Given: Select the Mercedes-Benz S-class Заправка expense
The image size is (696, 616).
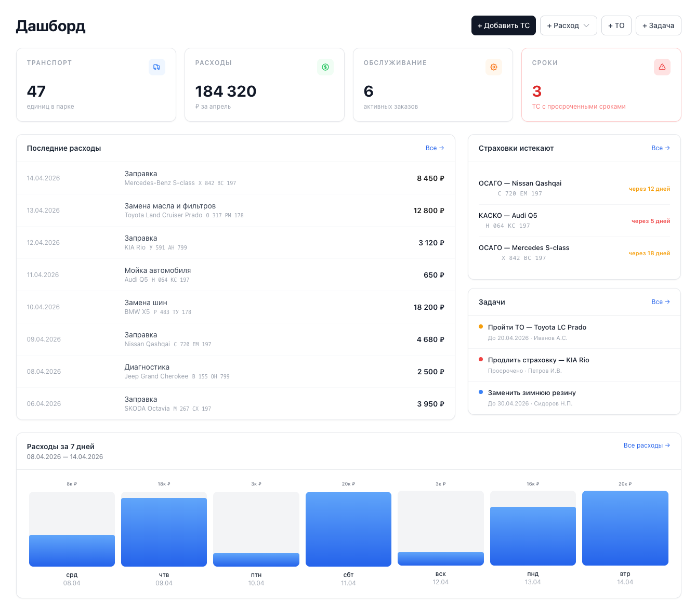Looking at the screenshot, I should (235, 178).
